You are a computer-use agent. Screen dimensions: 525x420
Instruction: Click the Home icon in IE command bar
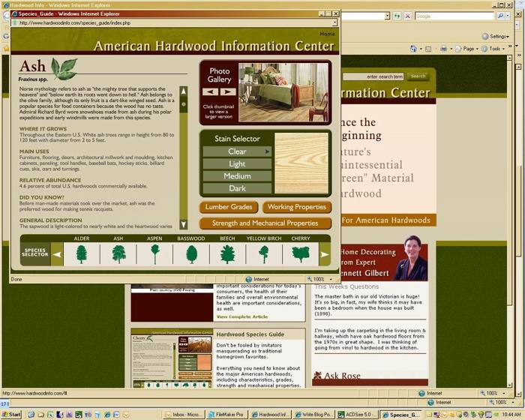click(x=413, y=49)
